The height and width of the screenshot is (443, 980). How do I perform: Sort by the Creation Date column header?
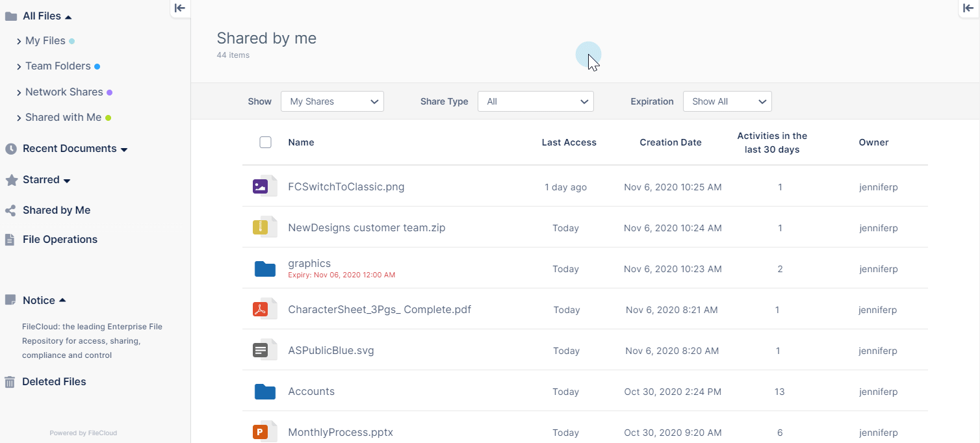coord(670,142)
